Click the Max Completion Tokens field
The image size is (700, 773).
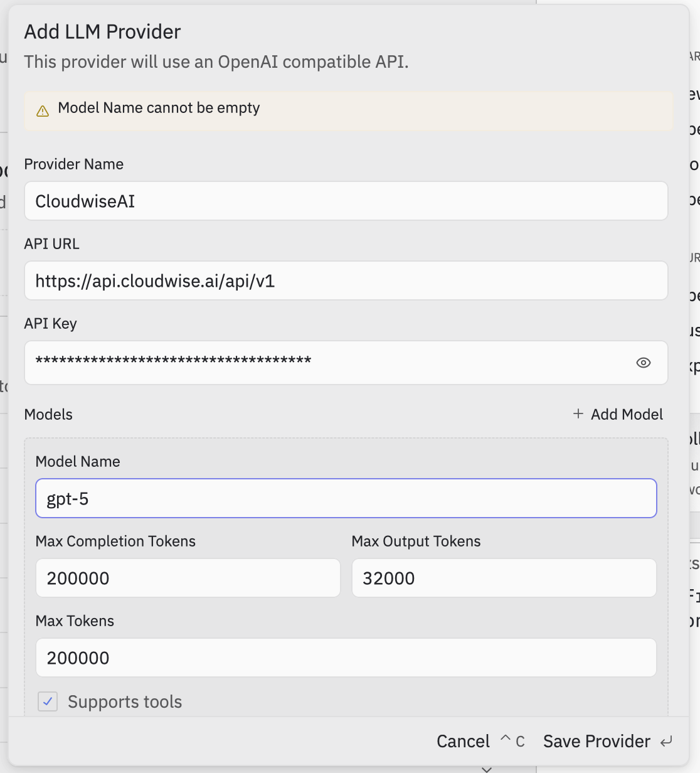click(188, 578)
